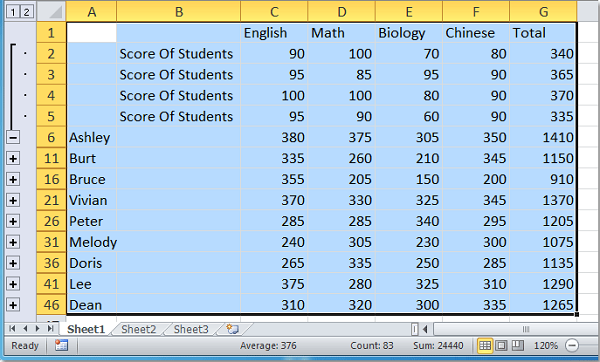Switch to Page Break Preview icon
Viewport: 600px width, 362px height.
click(x=518, y=346)
